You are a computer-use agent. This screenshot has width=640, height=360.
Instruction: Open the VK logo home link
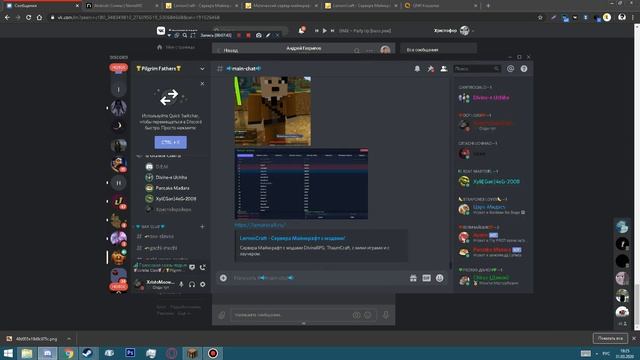click(161, 31)
